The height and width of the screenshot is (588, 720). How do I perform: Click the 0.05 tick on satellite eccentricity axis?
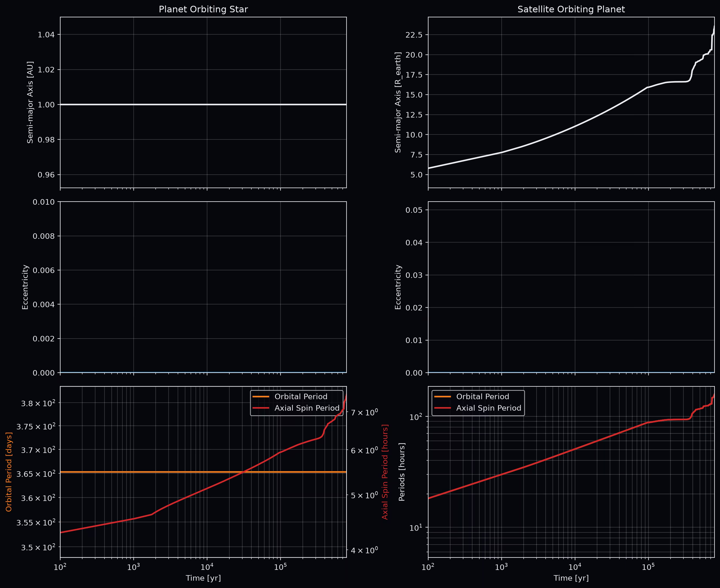(414, 210)
